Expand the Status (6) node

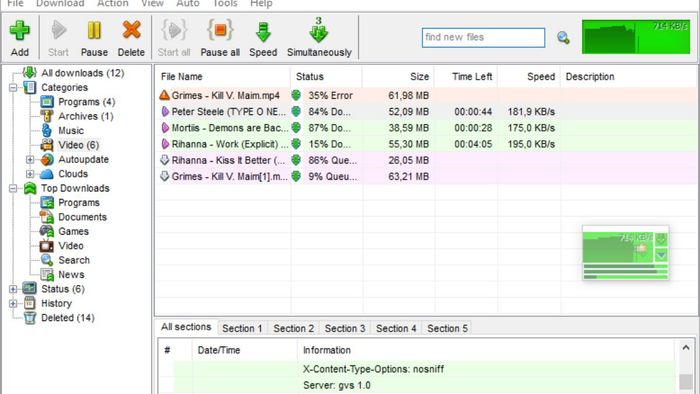pyautogui.click(x=13, y=289)
